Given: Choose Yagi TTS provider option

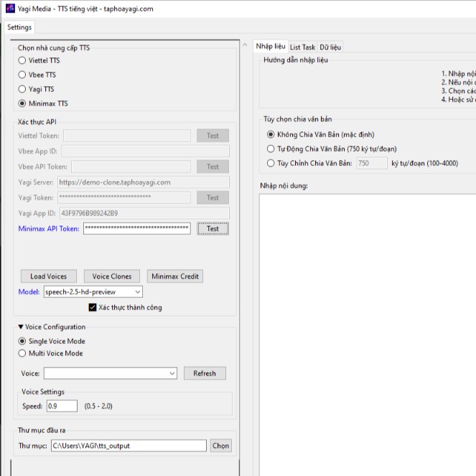Looking at the screenshot, I should click(x=22, y=89).
